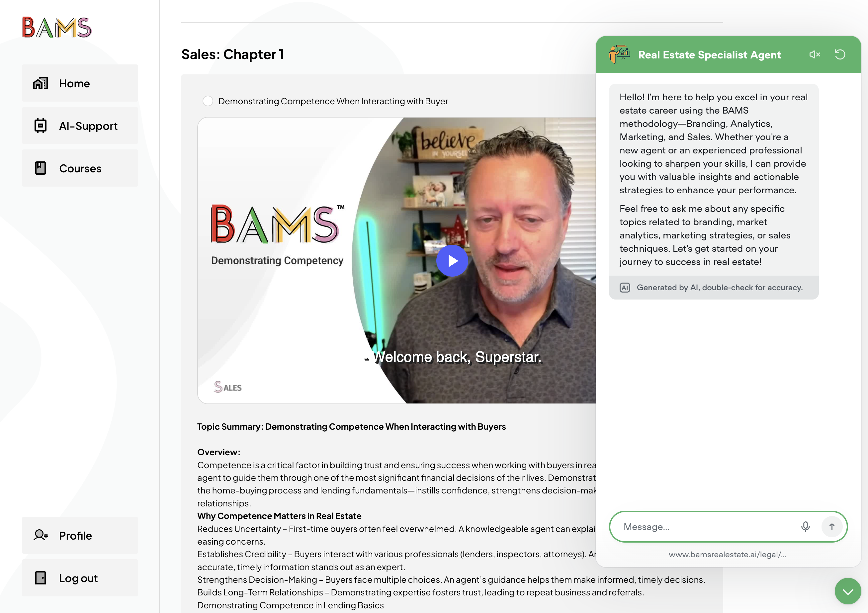Click the Courses book icon
Screen dimensions: 868x613
(41, 168)
